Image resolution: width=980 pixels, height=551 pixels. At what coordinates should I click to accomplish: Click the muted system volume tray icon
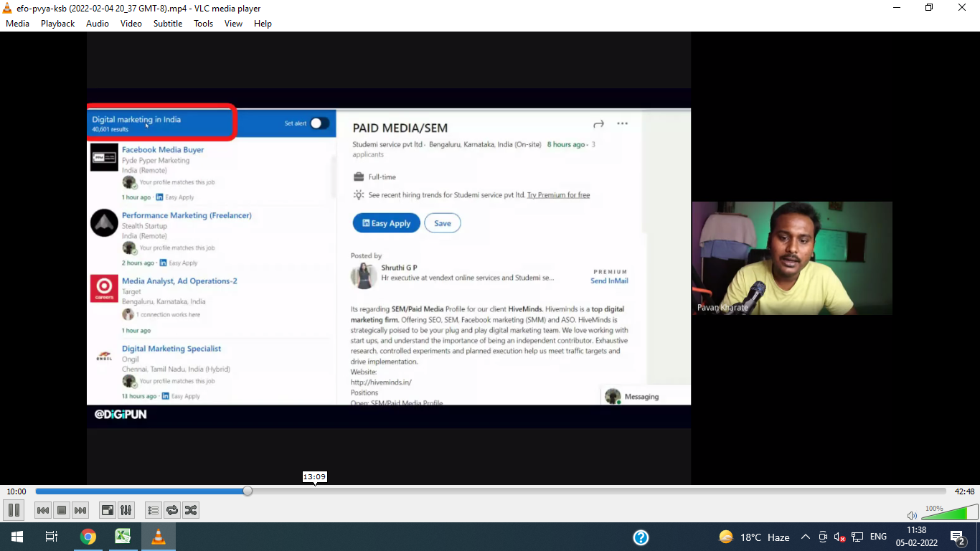point(840,537)
